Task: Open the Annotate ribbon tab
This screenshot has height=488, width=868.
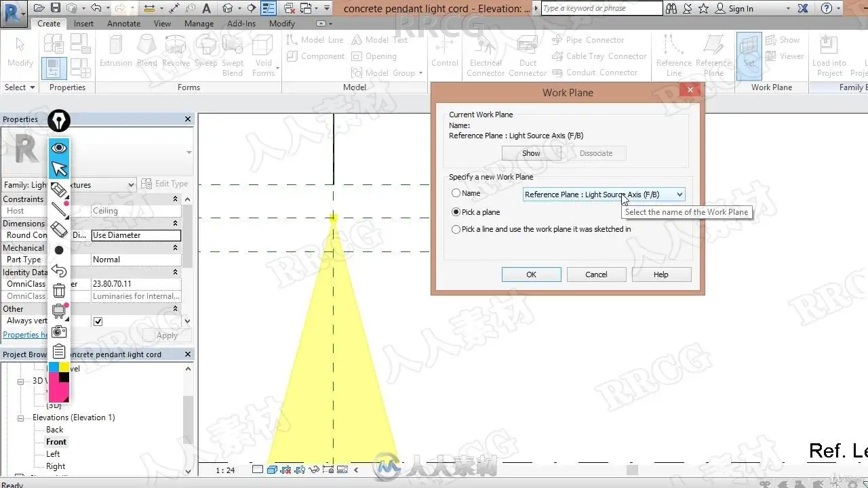Action: (124, 24)
